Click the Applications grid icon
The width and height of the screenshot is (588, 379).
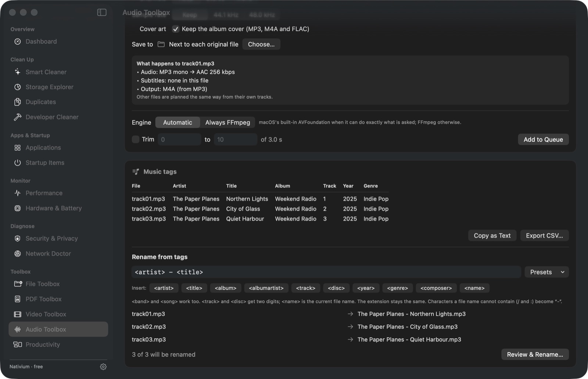(18, 148)
